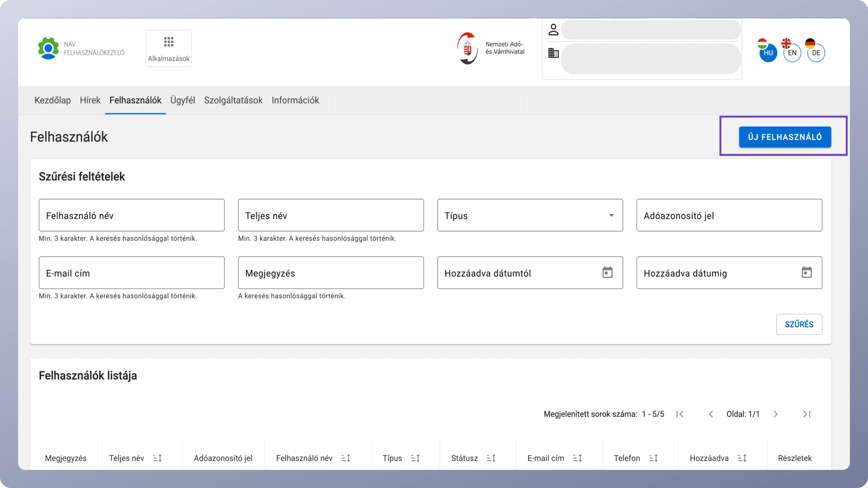Go to last page of list
Screen dimensions: 868x488
coord(806,414)
